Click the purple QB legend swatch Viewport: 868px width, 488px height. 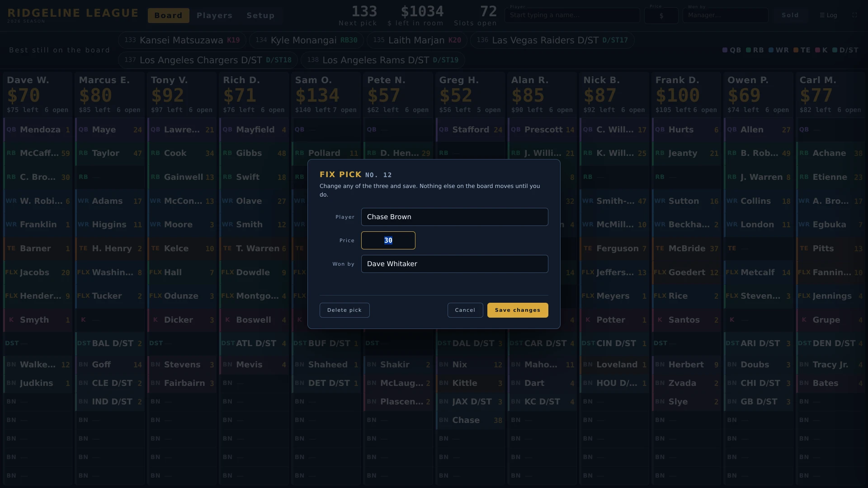click(x=725, y=50)
